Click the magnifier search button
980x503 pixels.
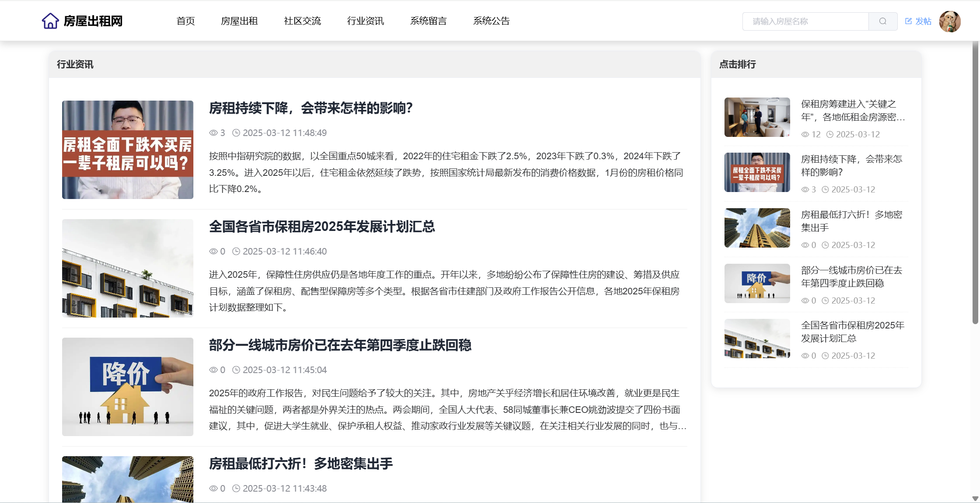point(882,21)
